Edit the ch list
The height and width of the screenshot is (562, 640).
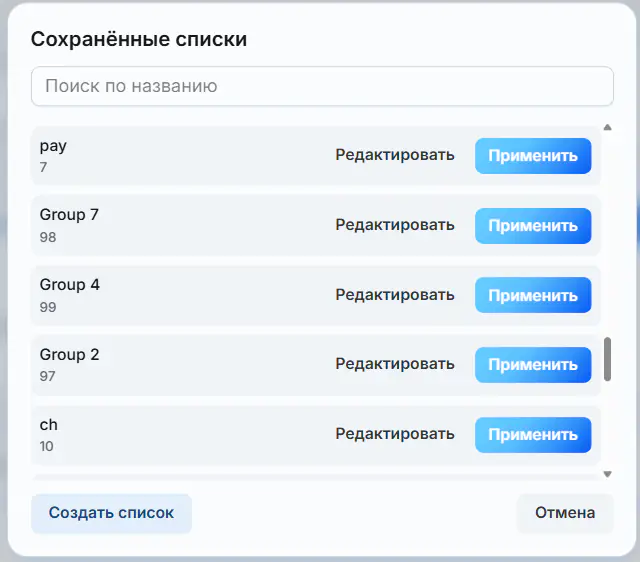(x=395, y=434)
